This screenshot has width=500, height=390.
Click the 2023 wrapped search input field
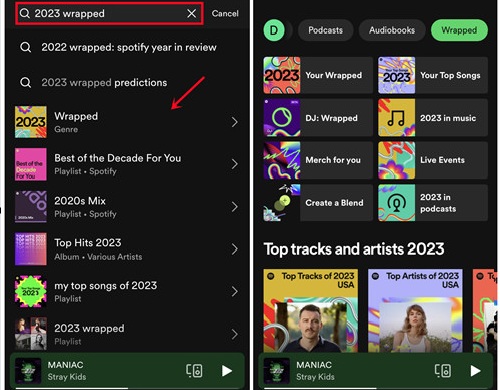109,13
